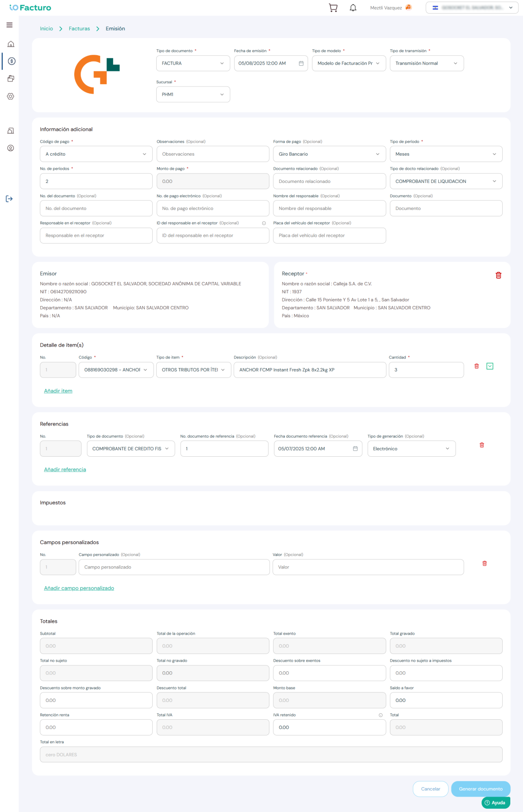
Task: Click Nombre del responsable field
Action: pos(329,208)
